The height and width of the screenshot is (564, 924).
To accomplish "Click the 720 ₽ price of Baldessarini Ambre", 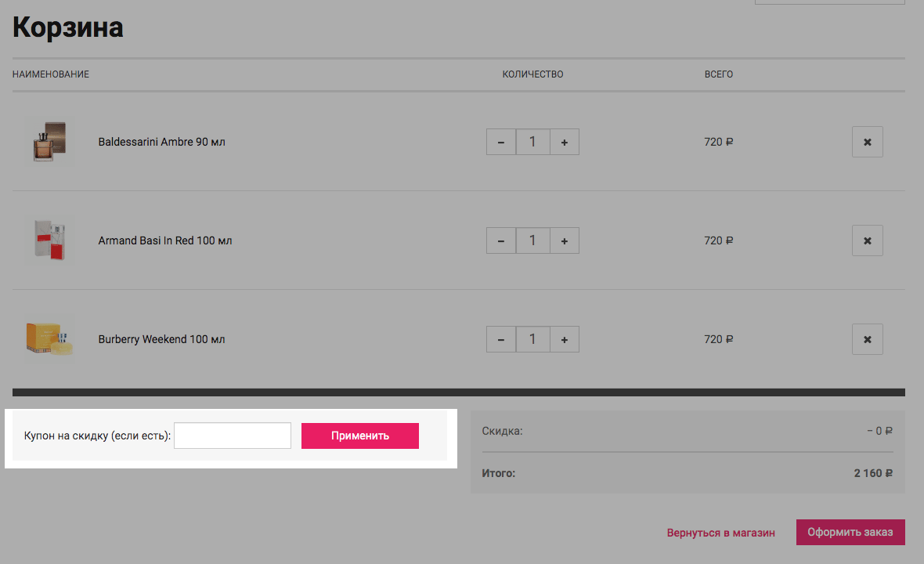I will coord(718,142).
